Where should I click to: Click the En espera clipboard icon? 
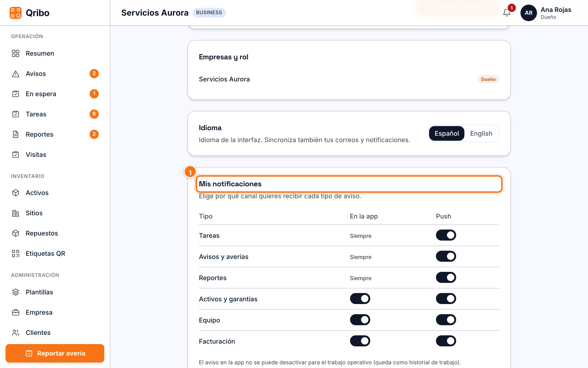16,94
